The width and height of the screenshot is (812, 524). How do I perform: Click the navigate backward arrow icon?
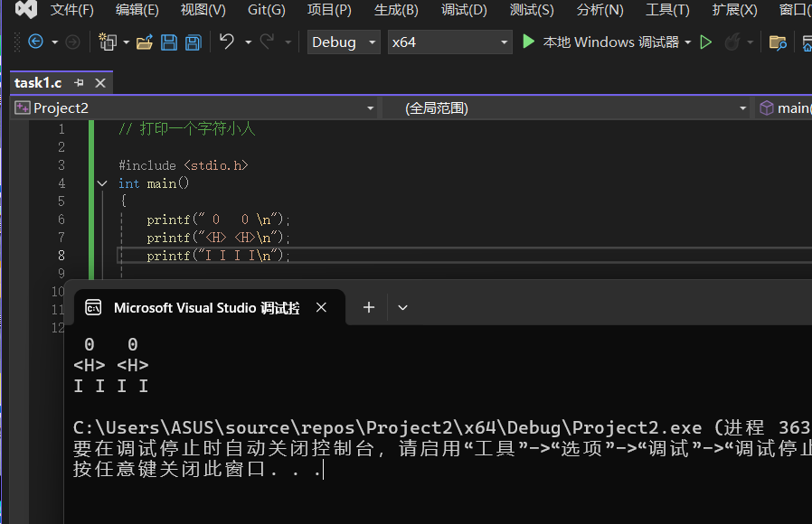coord(36,42)
